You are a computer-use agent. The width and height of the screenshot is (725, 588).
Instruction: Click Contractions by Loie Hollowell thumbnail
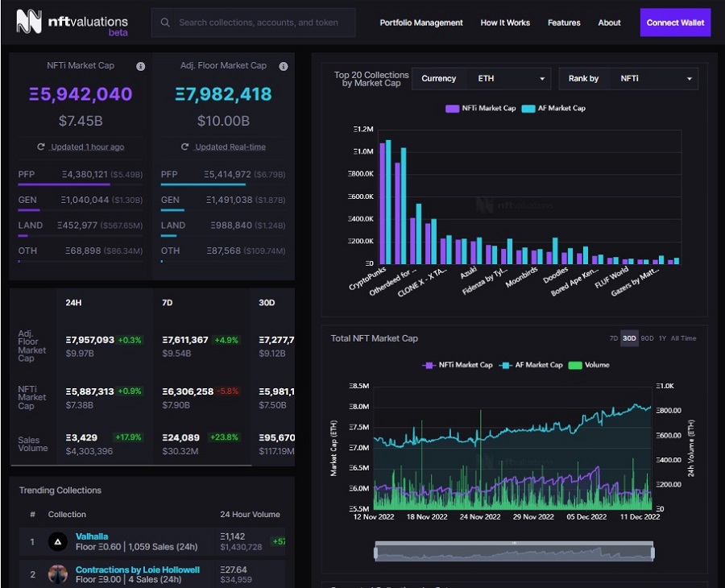point(57,574)
